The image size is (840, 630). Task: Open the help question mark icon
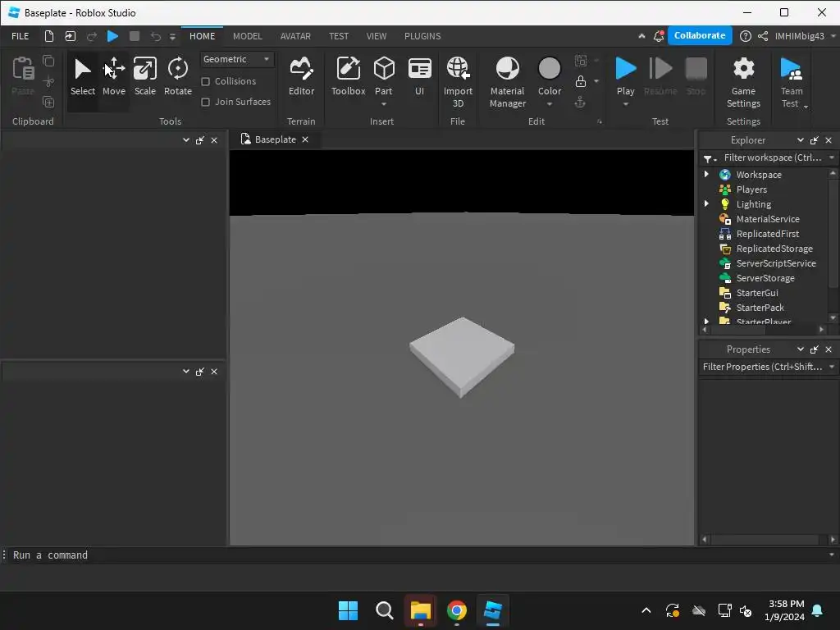pyautogui.click(x=745, y=36)
